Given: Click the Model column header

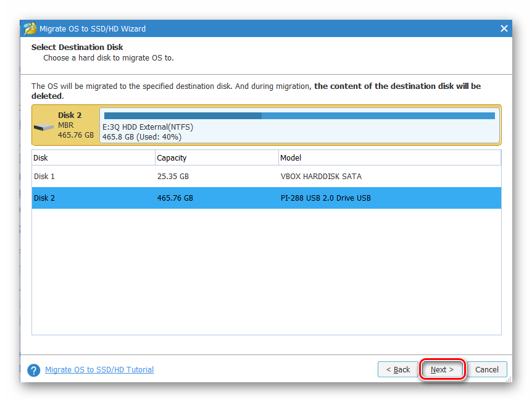Looking at the screenshot, I should click(389, 158).
